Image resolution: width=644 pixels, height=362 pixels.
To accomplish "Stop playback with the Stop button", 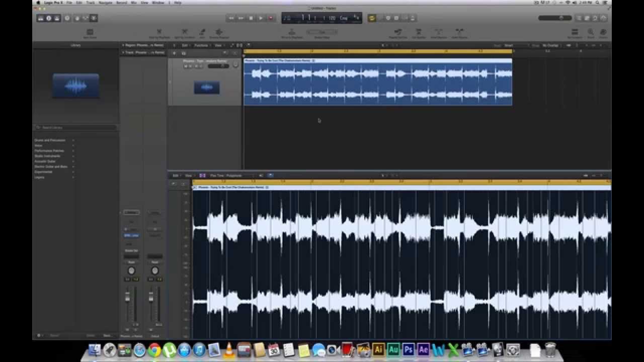I will point(251,18).
